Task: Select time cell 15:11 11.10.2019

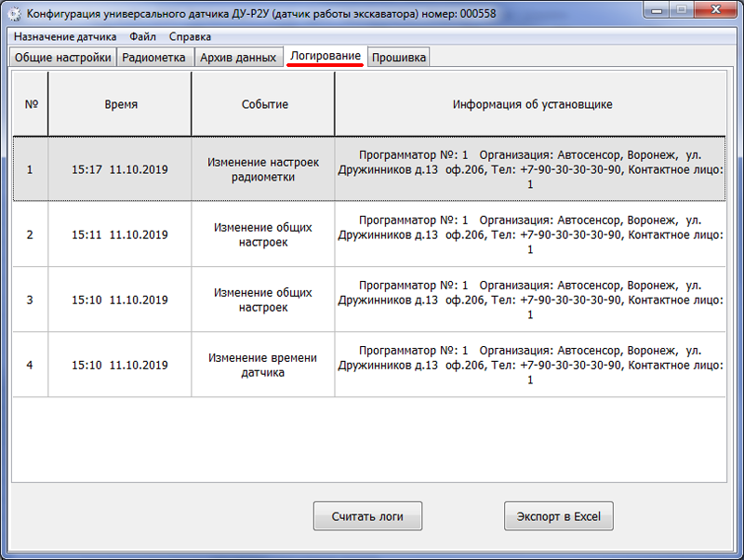Action: (120, 234)
